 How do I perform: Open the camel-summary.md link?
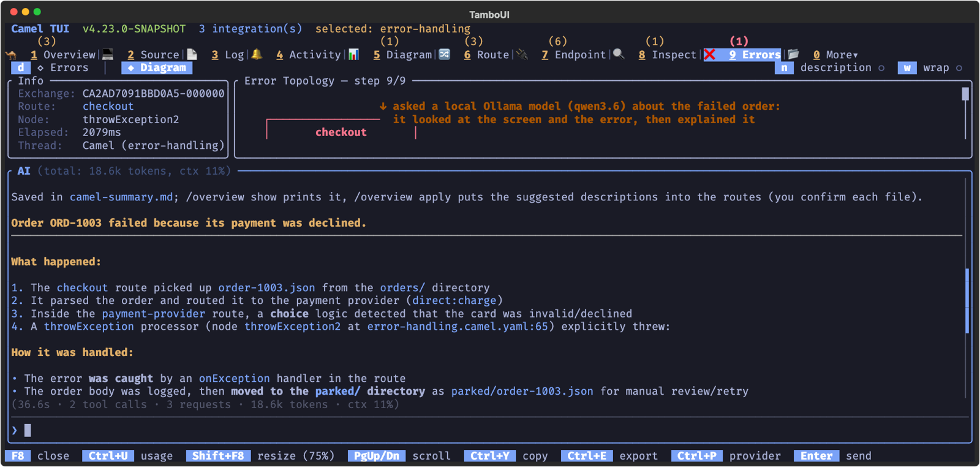(x=121, y=197)
